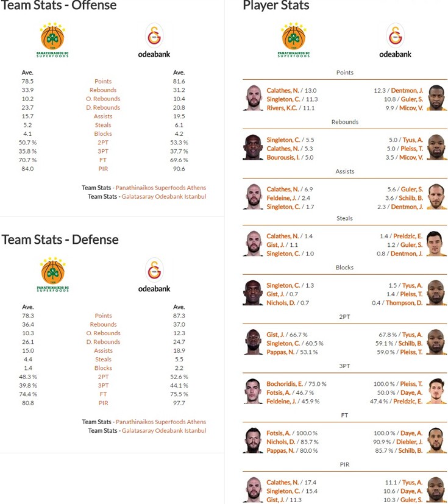This screenshot has width=448, height=504.
Task: Click Diebler, J. in the FT list
Action: (x=409, y=442)
